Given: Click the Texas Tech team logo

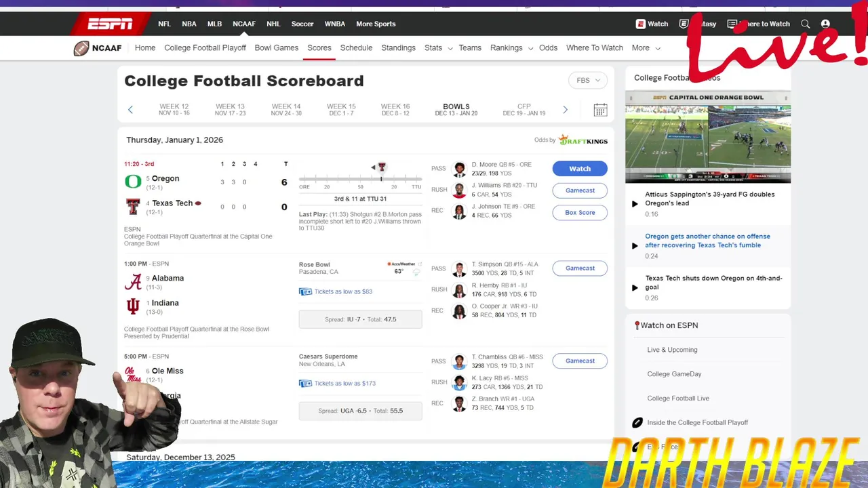Looking at the screenshot, I should pos(133,206).
